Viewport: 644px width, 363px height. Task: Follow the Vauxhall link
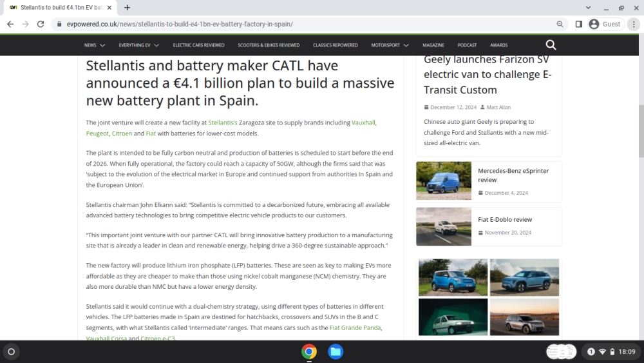pyautogui.click(x=363, y=123)
